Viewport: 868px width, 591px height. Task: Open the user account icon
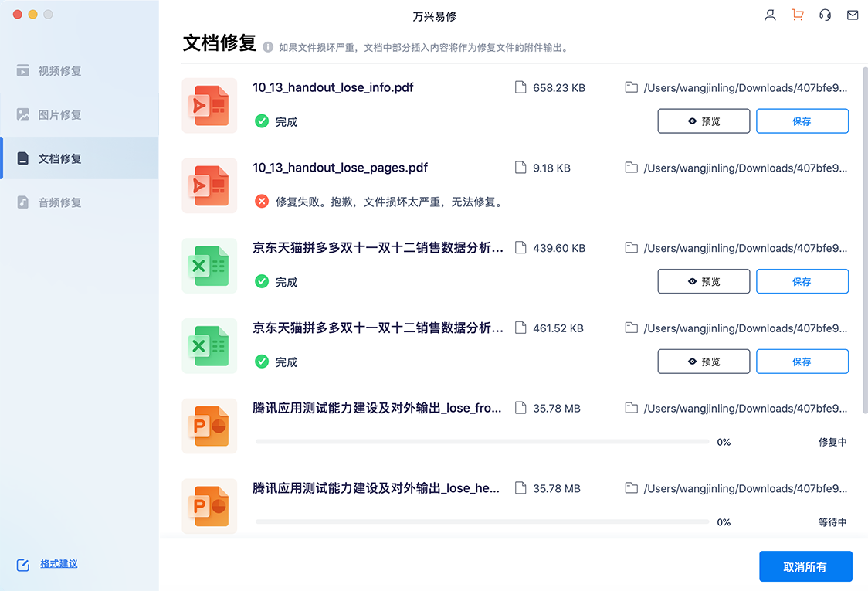[x=770, y=15]
